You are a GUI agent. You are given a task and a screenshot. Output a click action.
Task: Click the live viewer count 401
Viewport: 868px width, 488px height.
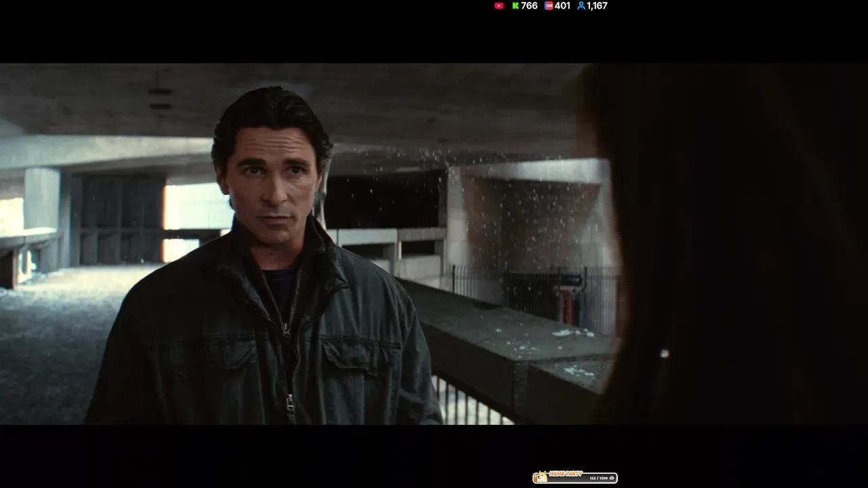coord(562,5)
